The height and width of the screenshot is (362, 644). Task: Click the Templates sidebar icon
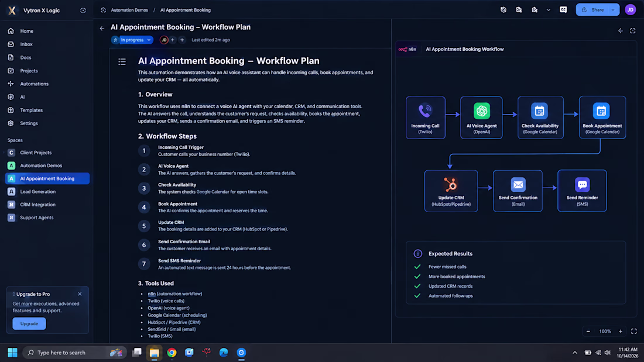11,110
